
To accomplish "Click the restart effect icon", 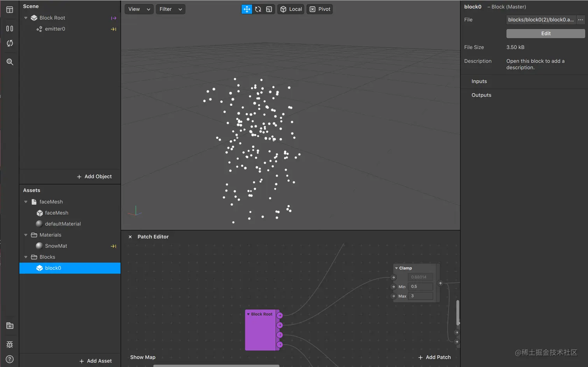I will pos(10,43).
